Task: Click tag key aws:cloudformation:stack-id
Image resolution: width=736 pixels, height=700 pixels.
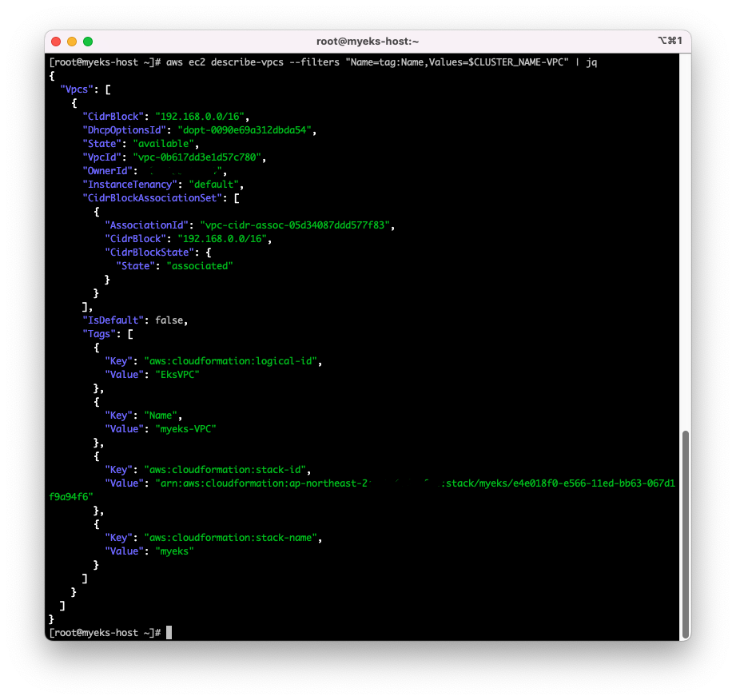Action: (225, 470)
